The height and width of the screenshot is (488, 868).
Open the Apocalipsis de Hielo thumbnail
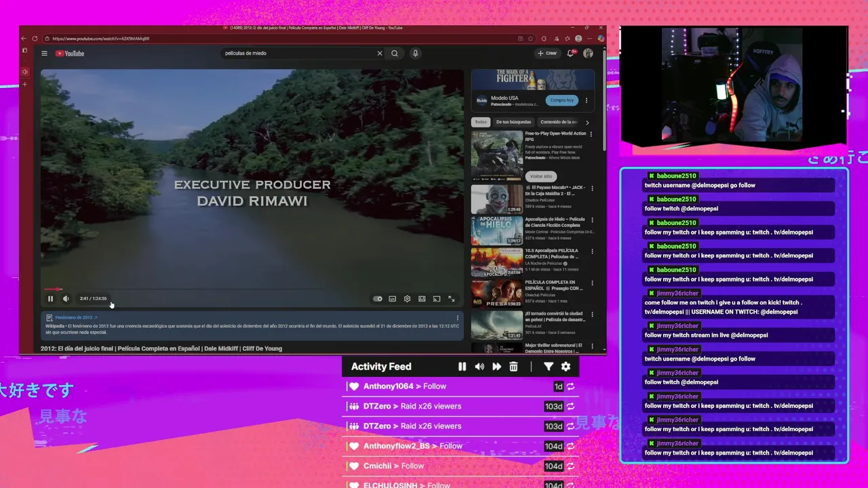(x=497, y=230)
